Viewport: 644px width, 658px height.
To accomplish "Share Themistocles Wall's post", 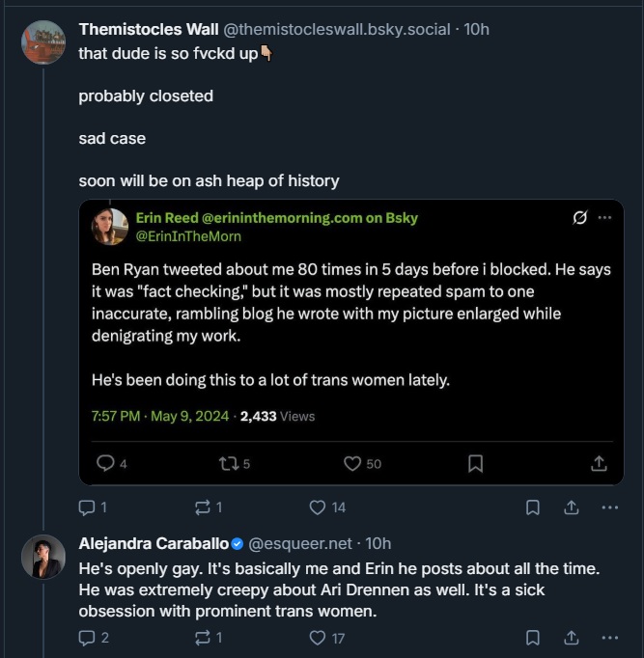I will coord(571,507).
